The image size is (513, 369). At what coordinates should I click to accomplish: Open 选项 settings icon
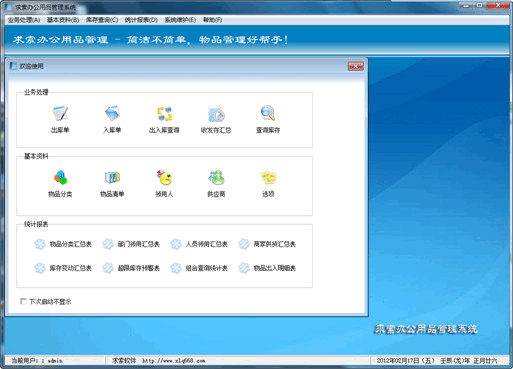[268, 178]
